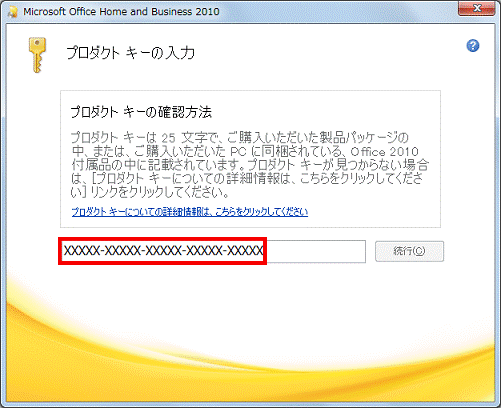Click the プロダクト キーの入力 heading

[130, 53]
